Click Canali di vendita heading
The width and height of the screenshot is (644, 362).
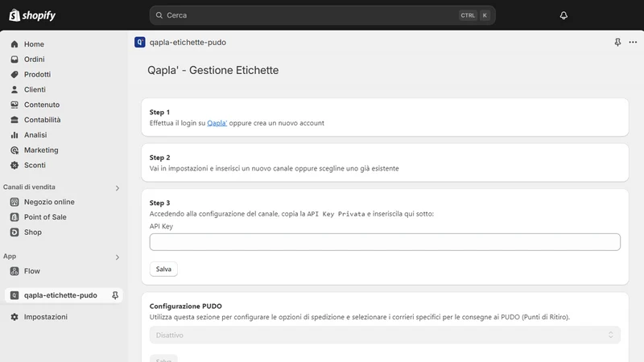tap(29, 187)
